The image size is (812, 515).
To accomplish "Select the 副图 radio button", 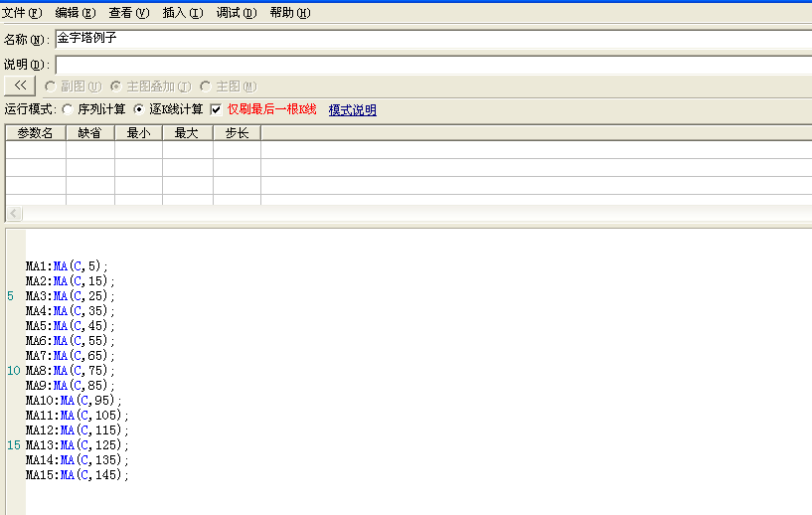I will (51, 86).
